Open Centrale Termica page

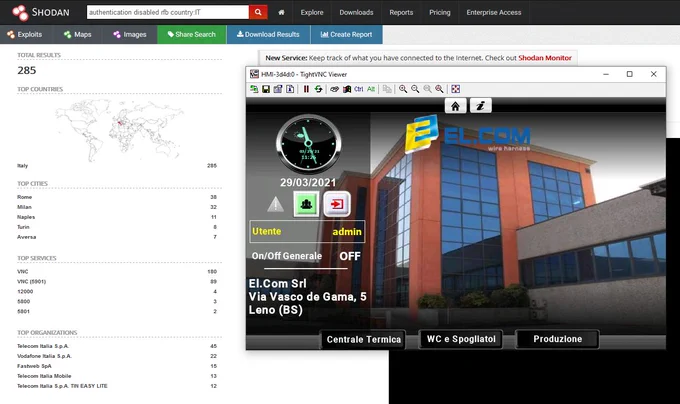[x=363, y=339]
